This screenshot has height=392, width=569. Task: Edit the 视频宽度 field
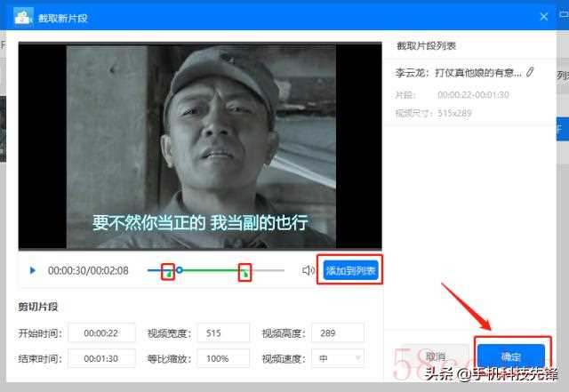(x=223, y=332)
